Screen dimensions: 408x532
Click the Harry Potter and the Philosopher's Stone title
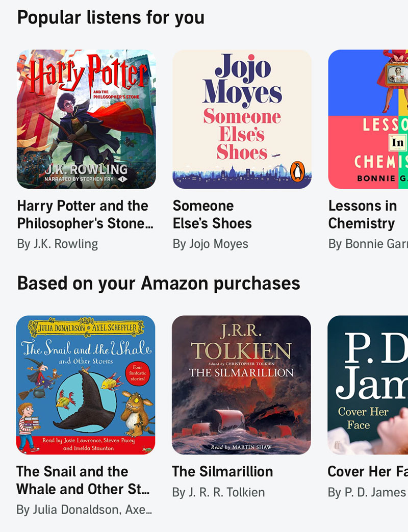[85, 214]
